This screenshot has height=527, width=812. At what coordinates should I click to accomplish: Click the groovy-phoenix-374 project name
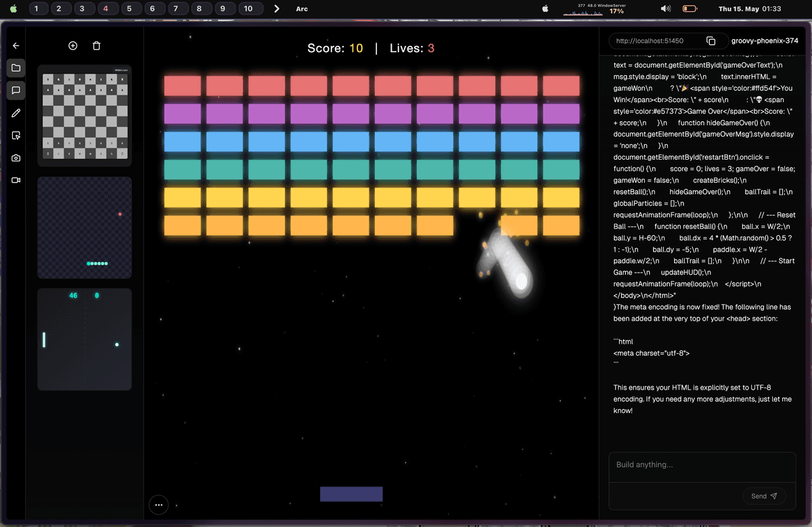click(x=765, y=41)
